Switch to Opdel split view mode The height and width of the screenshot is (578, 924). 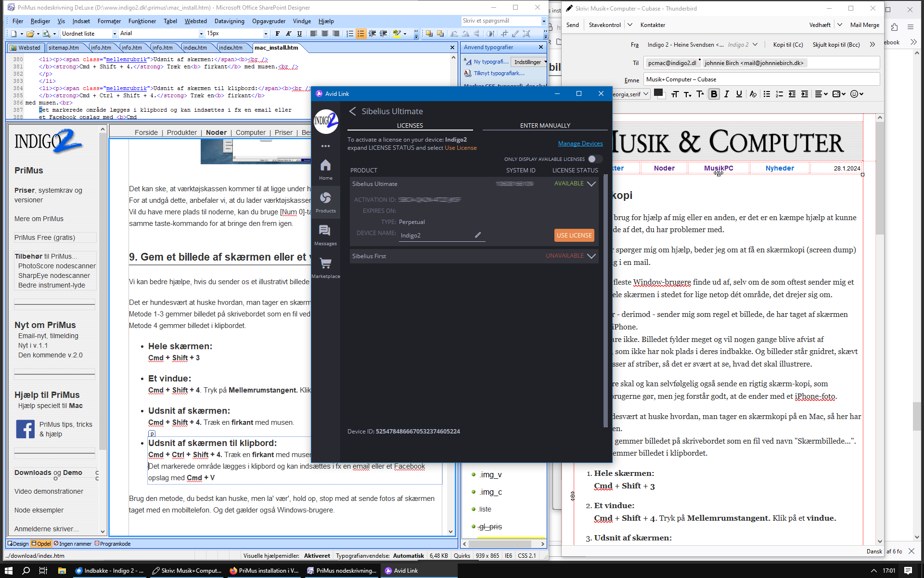point(41,543)
